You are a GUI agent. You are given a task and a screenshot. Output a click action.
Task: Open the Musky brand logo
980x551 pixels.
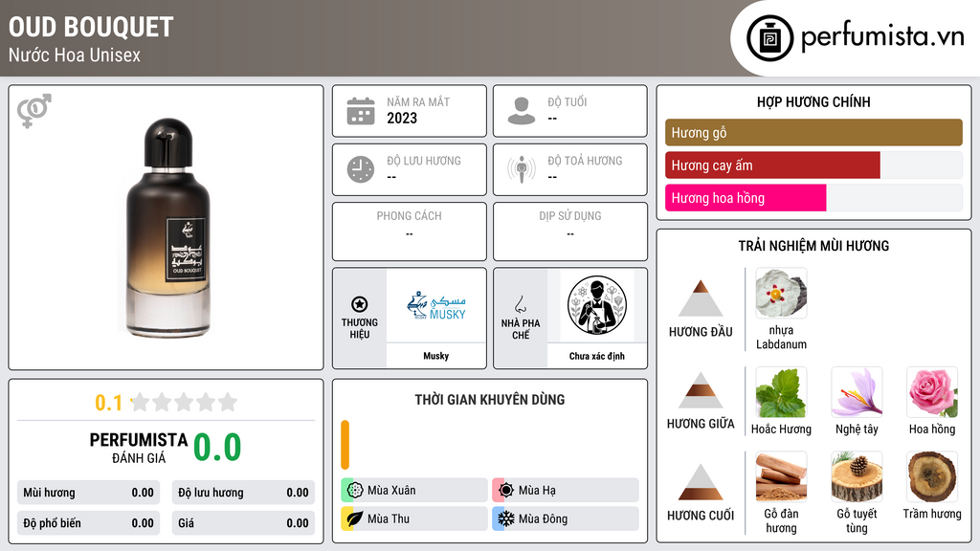pos(436,305)
